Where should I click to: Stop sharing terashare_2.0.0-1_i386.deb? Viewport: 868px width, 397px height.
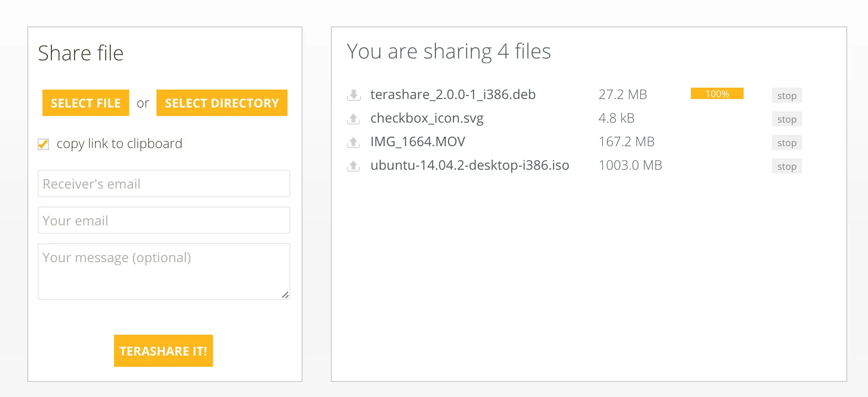(786, 95)
